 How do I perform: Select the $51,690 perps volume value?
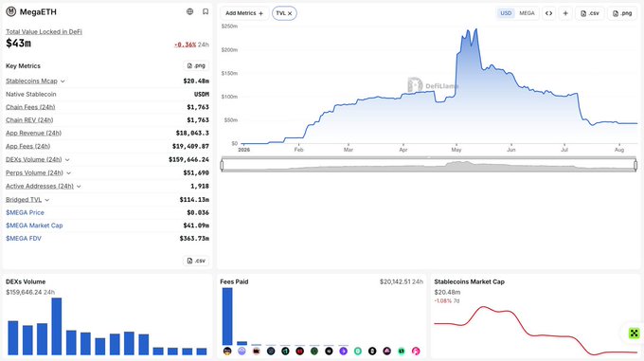tap(196, 172)
